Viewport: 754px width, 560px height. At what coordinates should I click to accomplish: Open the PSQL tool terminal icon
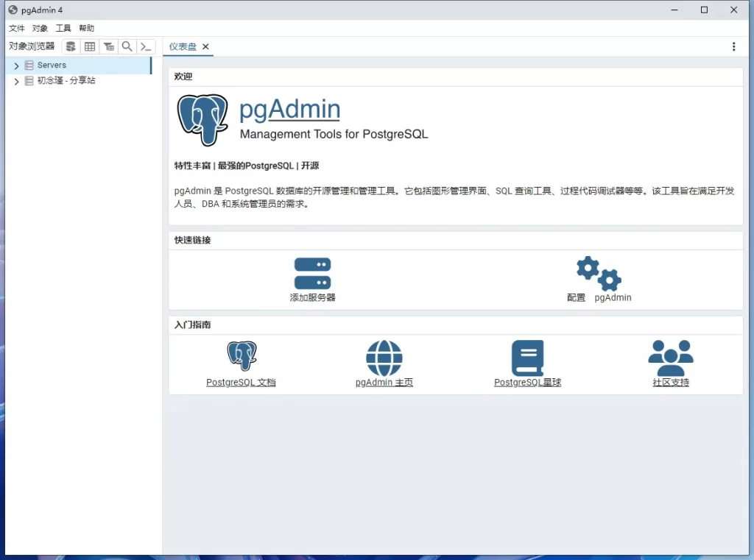coord(146,46)
